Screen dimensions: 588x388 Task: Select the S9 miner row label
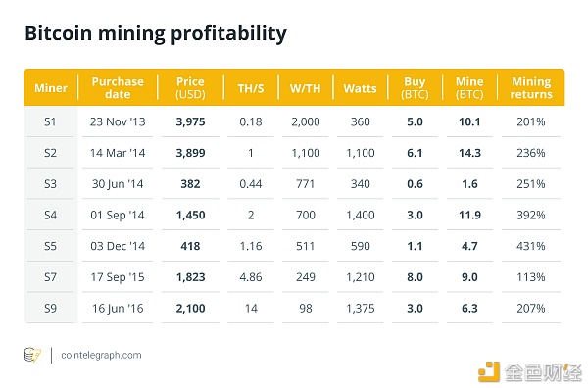[50, 309]
